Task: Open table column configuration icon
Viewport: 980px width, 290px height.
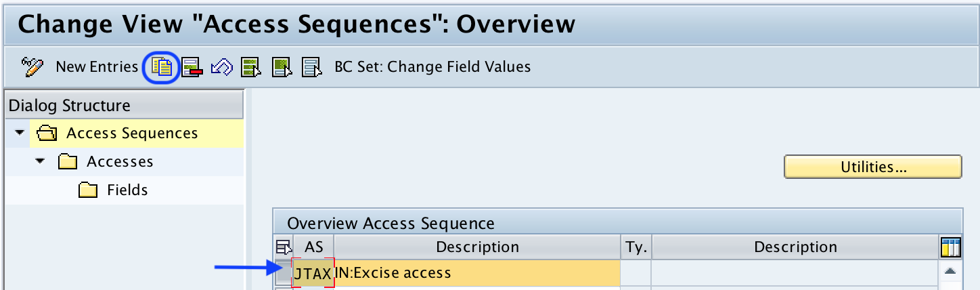Action: 951,247
